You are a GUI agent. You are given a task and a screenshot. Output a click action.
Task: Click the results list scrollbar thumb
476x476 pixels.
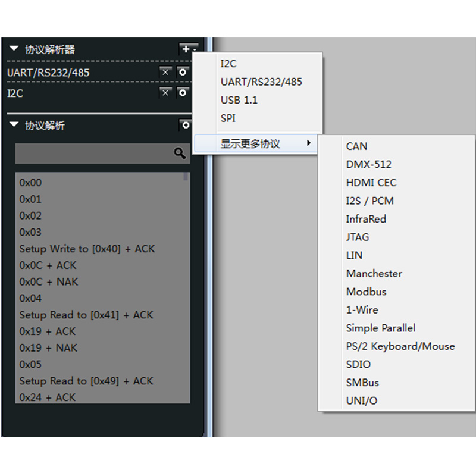pos(186,176)
